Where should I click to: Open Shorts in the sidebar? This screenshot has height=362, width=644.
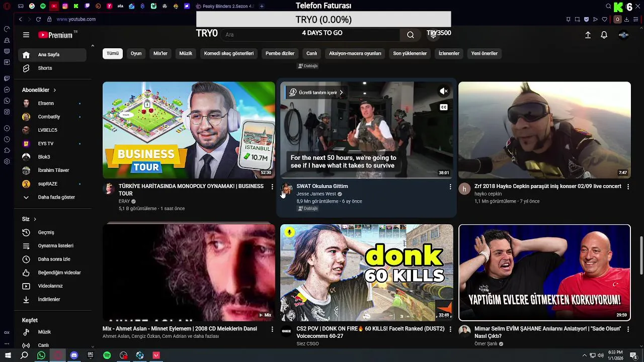[52, 68]
